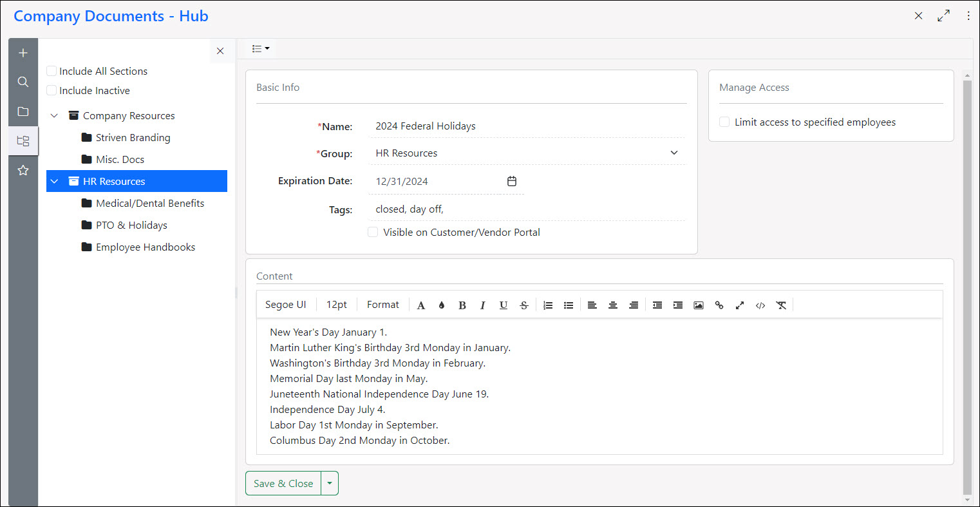The height and width of the screenshot is (507, 980).
Task: Open the folder view sidebar icon
Action: click(23, 111)
